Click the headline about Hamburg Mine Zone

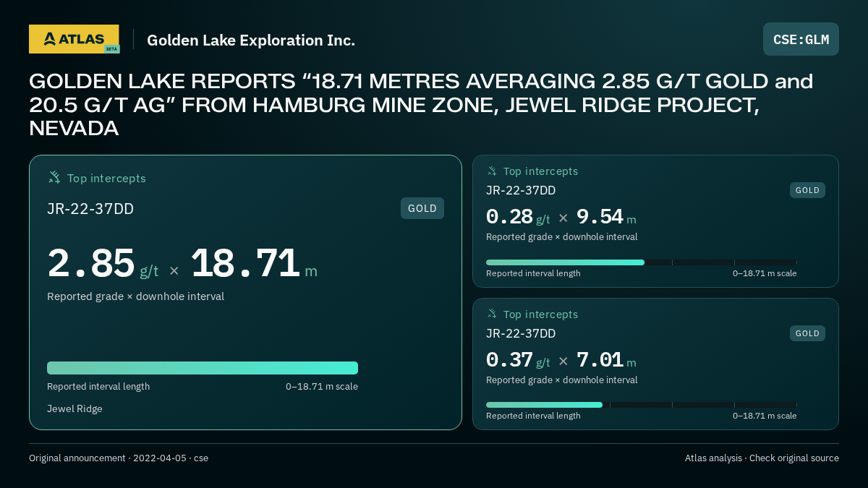(421, 105)
